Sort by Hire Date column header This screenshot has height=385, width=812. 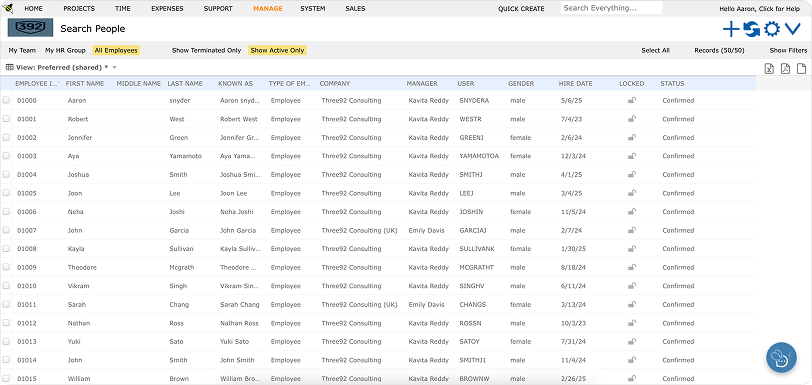click(x=575, y=83)
